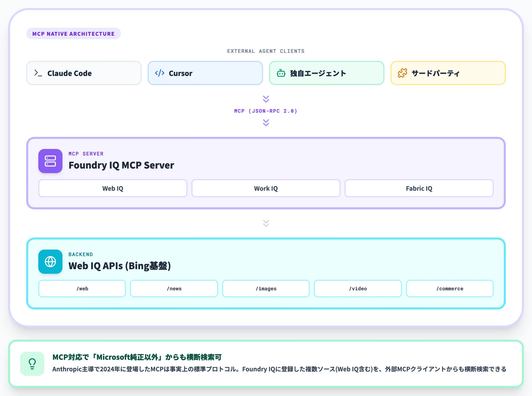Open the /images endpoint chip
This screenshot has height=396, width=532.
click(266, 289)
